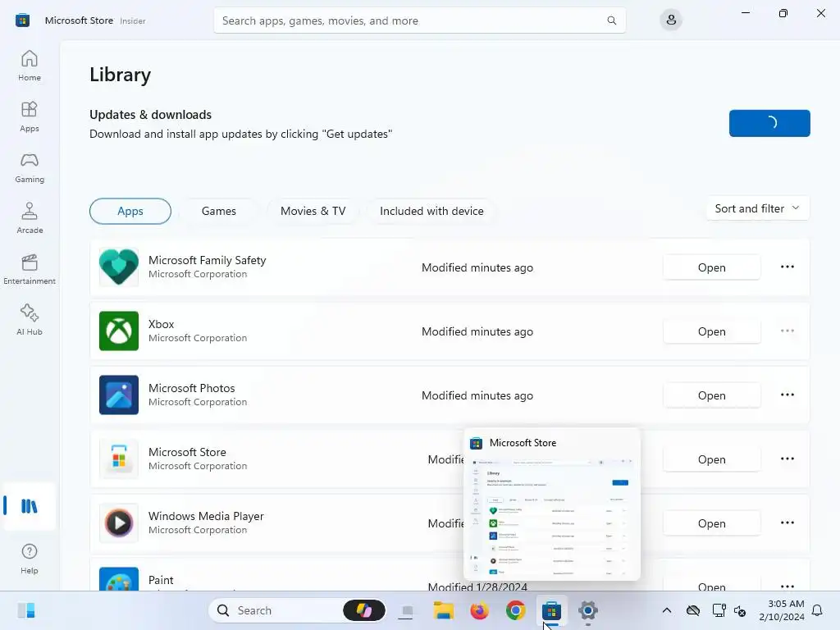Open the Apps section in the sidebar

tap(30, 116)
